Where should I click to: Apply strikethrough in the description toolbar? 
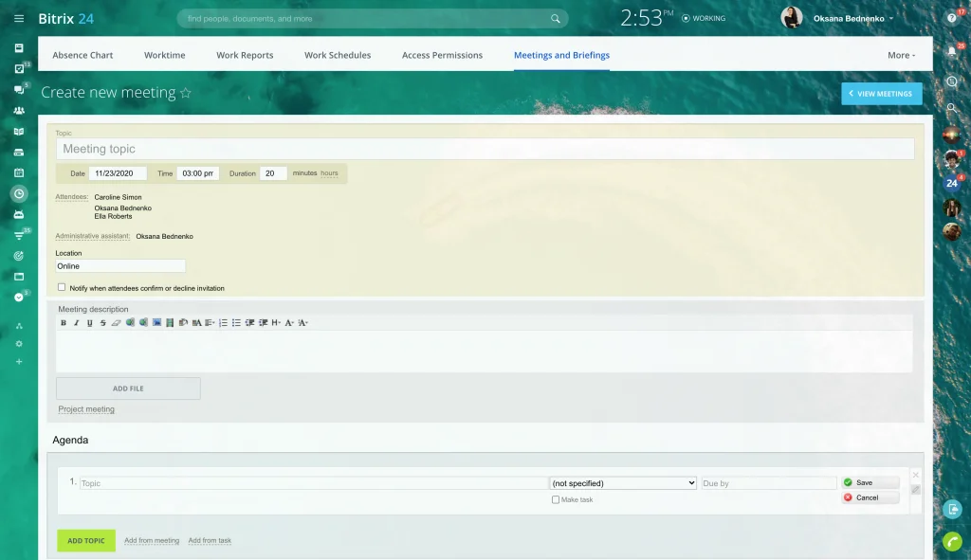102,322
